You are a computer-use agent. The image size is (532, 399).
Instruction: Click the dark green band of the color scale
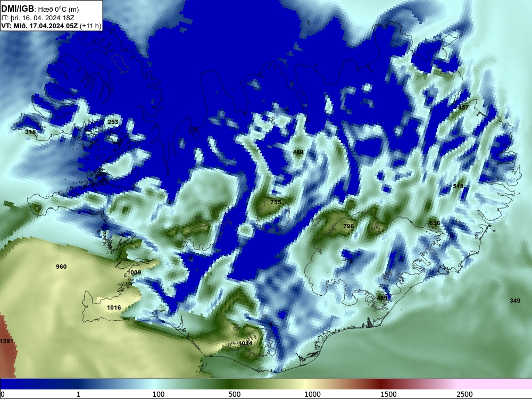pyautogui.click(x=229, y=384)
